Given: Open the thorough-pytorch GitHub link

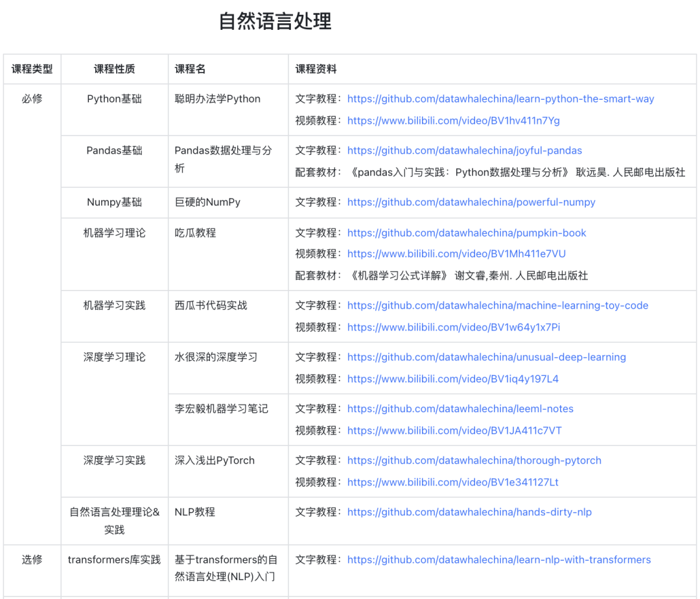Looking at the screenshot, I should [x=474, y=460].
